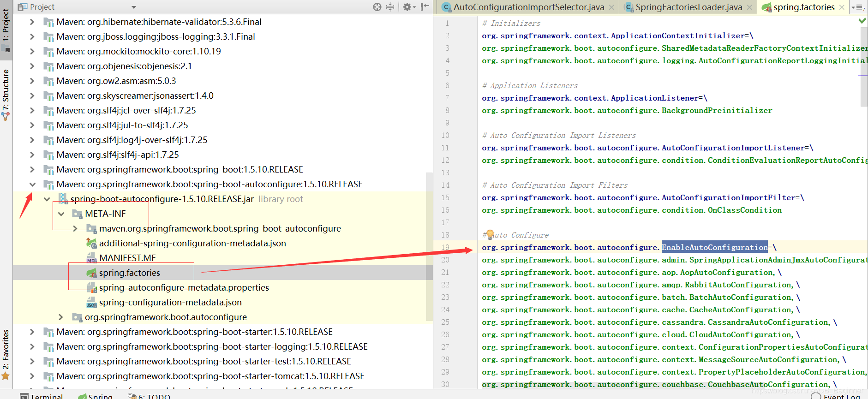The image size is (868, 399).
Task: Click spring-autoconfigure-metadata.properties file icon
Action: tap(91, 287)
